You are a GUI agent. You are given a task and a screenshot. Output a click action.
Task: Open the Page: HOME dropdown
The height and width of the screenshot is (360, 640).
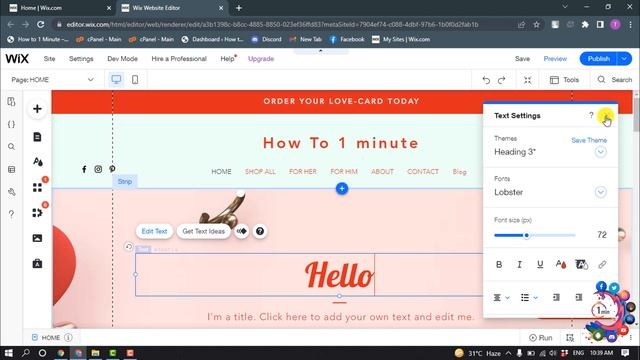tap(52, 80)
